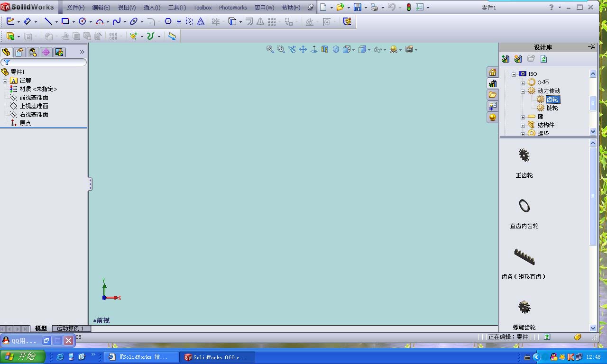Open the PhotoWorks menu
This screenshot has width=607, height=364.
click(233, 8)
